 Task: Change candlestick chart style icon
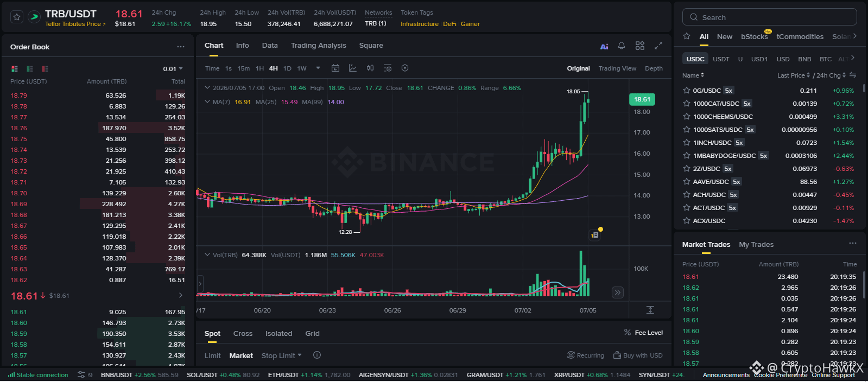[x=370, y=68]
